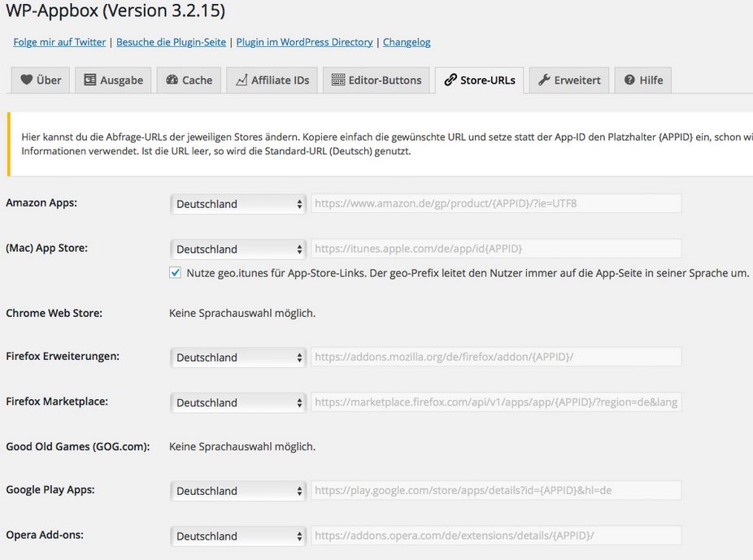This screenshot has width=753, height=560.
Task: Click the Firefox Marketplace URL field
Action: pos(496,402)
